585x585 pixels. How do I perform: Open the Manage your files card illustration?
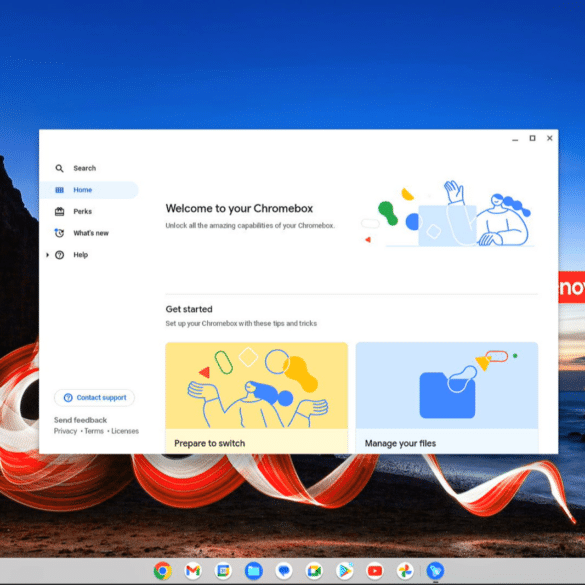pos(447,385)
